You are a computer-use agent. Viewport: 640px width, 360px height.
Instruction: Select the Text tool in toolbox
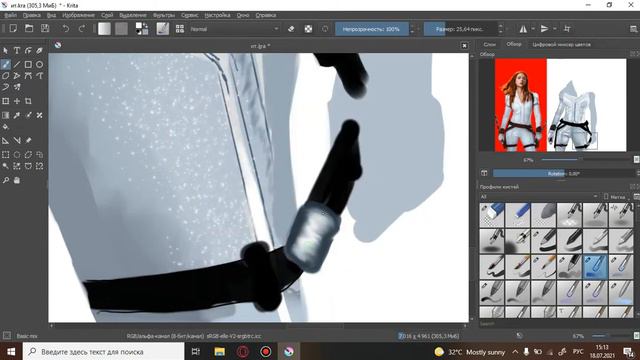(x=17, y=51)
